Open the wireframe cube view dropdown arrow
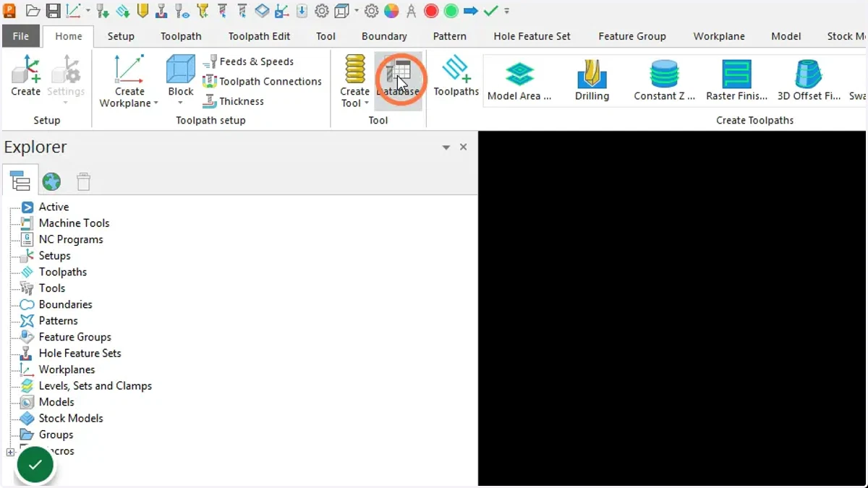 click(x=357, y=11)
